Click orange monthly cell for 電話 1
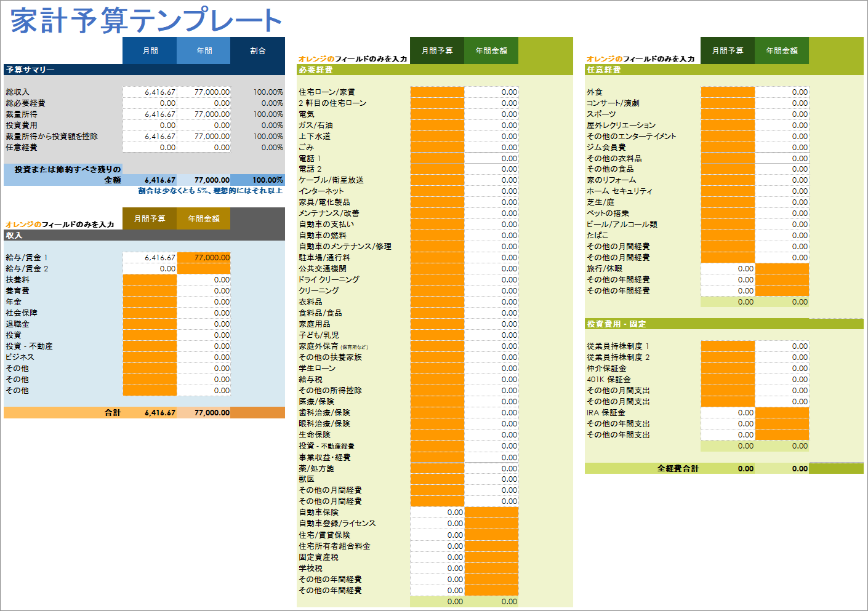Image resolution: width=868 pixels, height=611 pixels. [437, 158]
